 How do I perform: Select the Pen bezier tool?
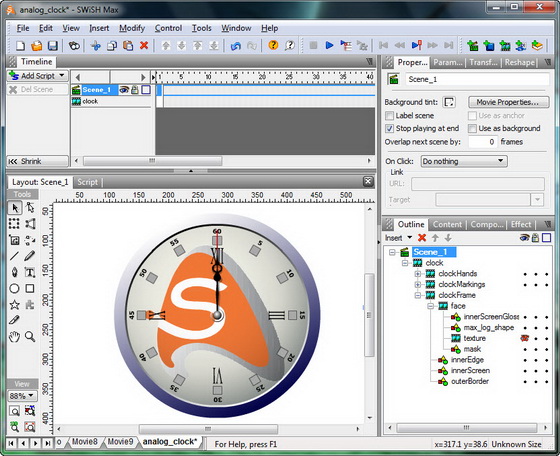15,272
